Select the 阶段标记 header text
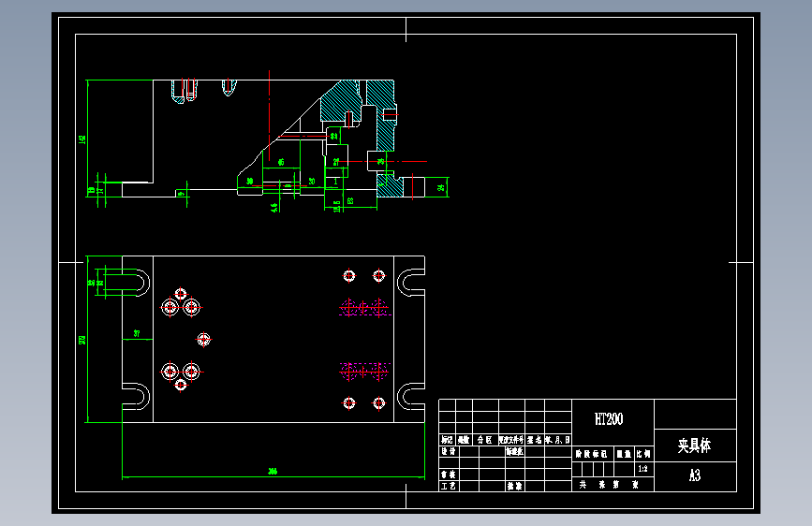This screenshot has height=526, width=812. point(591,454)
